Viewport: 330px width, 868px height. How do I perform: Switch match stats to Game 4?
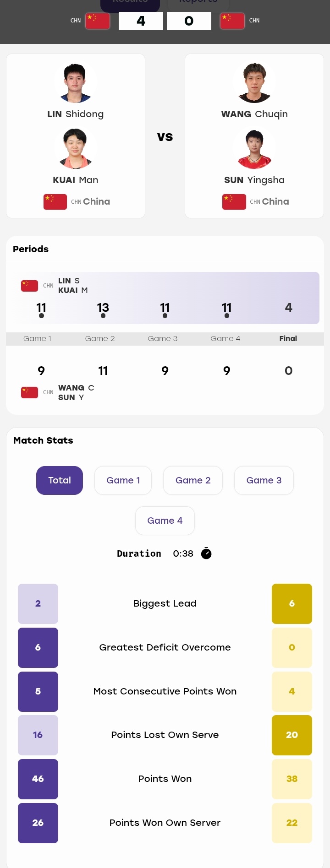pyautogui.click(x=165, y=521)
